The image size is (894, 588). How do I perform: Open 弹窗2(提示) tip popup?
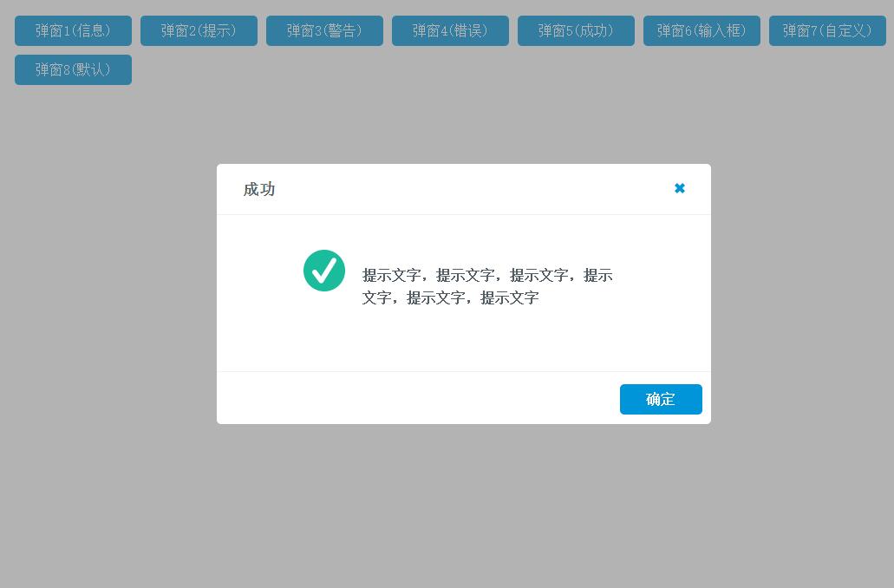pyautogui.click(x=199, y=30)
